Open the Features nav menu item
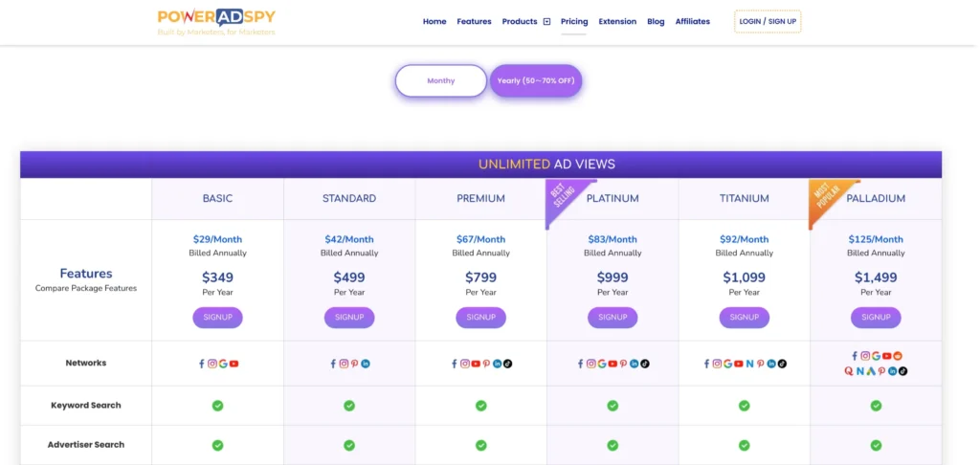The width and height of the screenshot is (980, 465). point(474,21)
